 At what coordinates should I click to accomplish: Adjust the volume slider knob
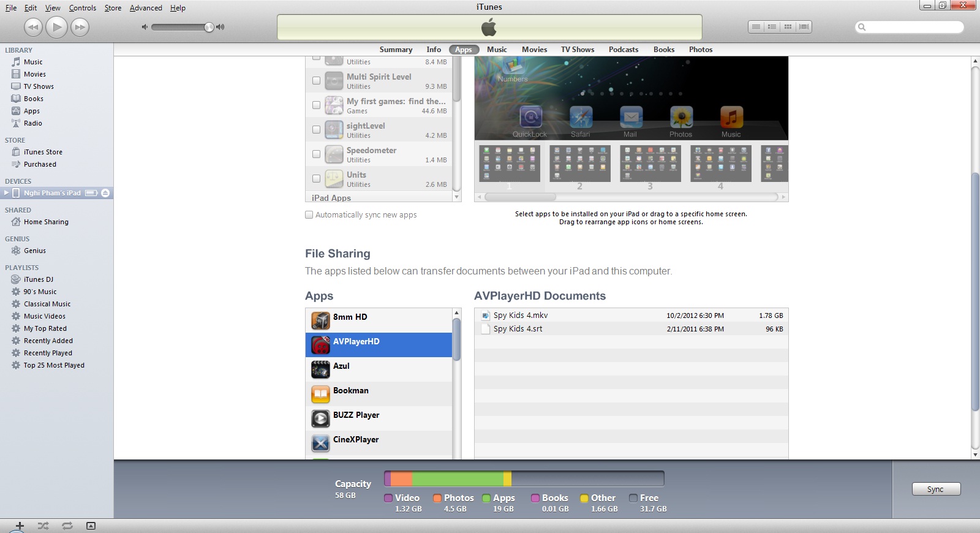coord(209,27)
